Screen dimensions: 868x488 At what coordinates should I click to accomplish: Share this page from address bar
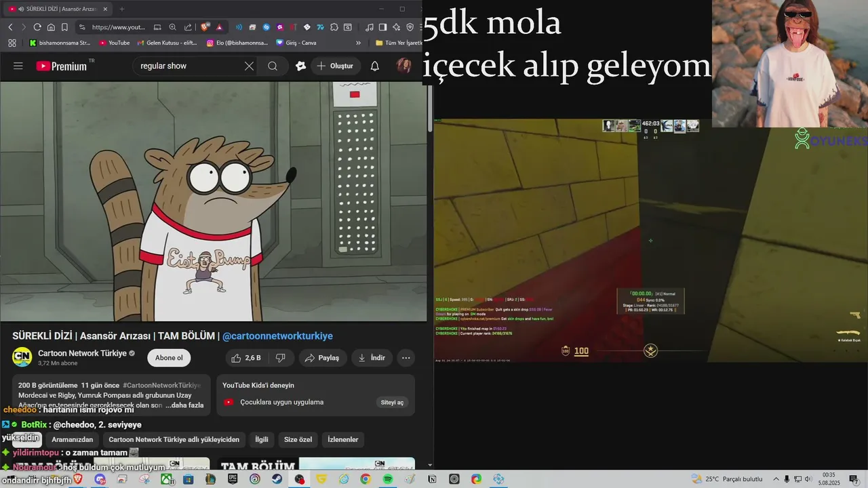pyautogui.click(x=187, y=27)
